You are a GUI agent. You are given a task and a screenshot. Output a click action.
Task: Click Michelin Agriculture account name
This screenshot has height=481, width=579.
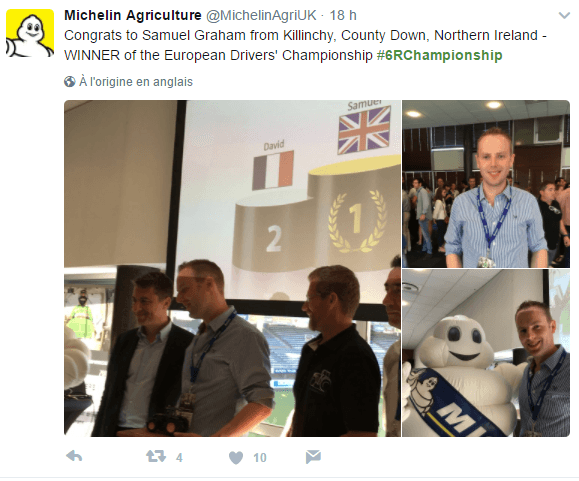(133, 16)
